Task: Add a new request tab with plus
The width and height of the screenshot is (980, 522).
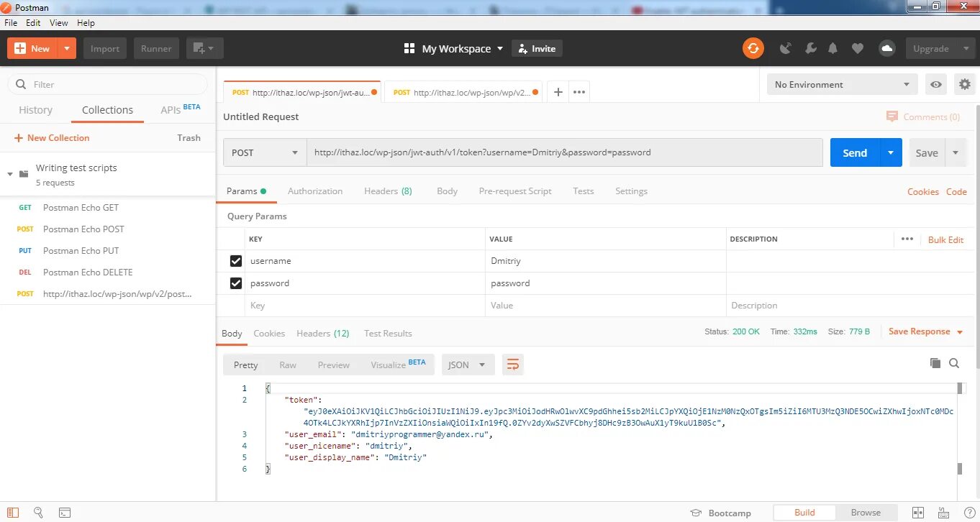Action: [558, 92]
